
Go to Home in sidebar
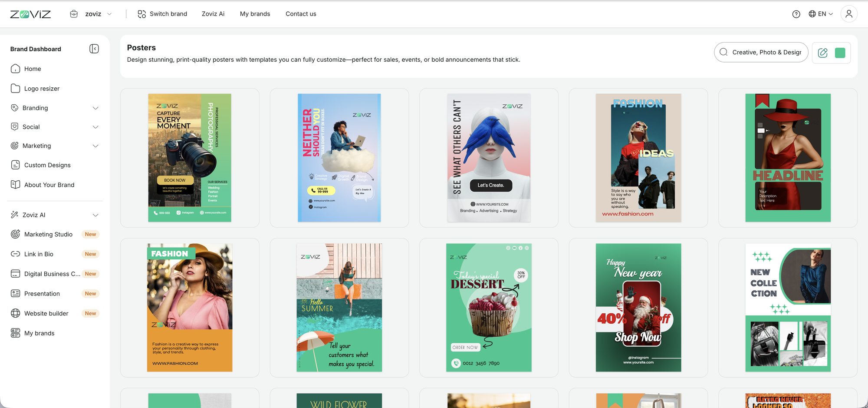tap(33, 69)
